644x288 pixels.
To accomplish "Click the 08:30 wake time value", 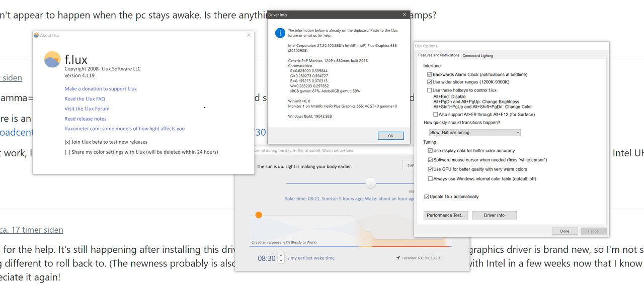I will pyautogui.click(x=267, y=258).
